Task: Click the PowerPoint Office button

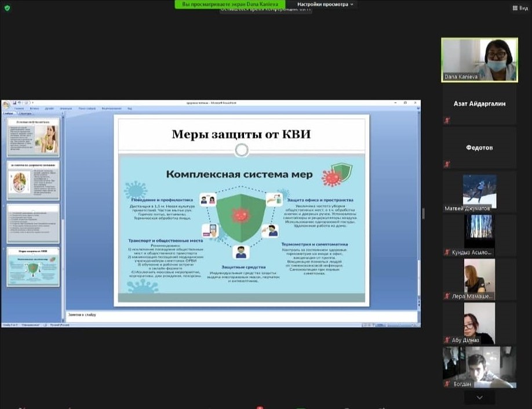Action: pyautogui.click(x=6, y=105)
